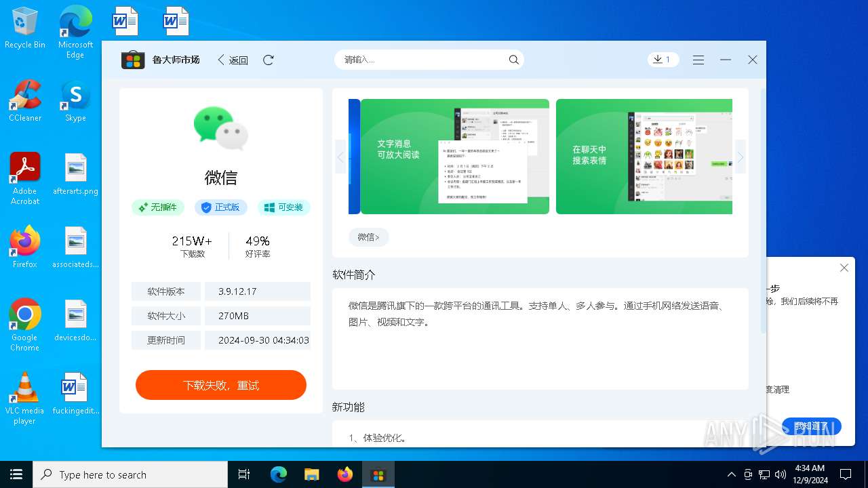Go back using the 返回 button
The height and width of the screenshot is (488, 868).
233,60
